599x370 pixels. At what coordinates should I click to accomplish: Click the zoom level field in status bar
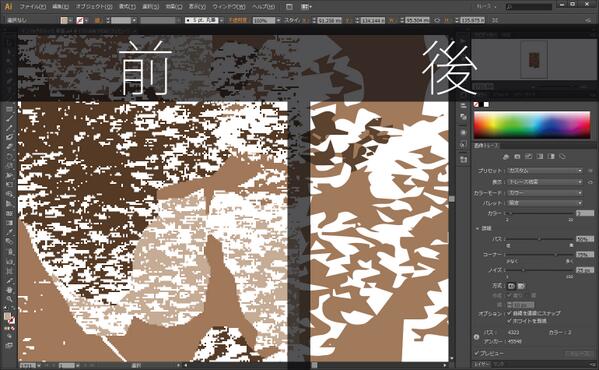point(28,365)
